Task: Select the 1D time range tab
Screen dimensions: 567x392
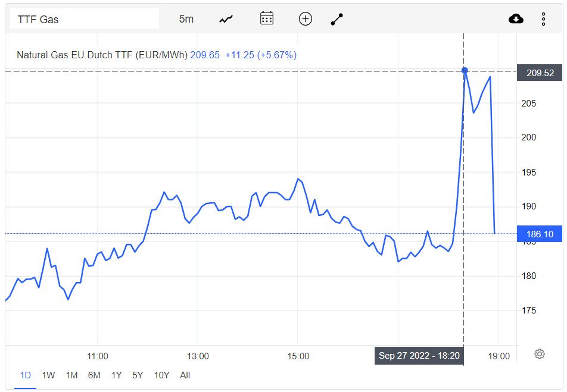Action: point(26,375)
